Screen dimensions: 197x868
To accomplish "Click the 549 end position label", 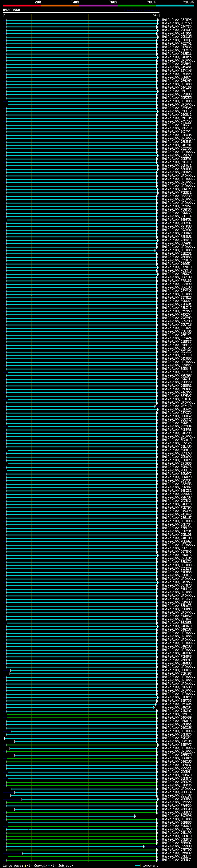I will (x=155, y=15).
